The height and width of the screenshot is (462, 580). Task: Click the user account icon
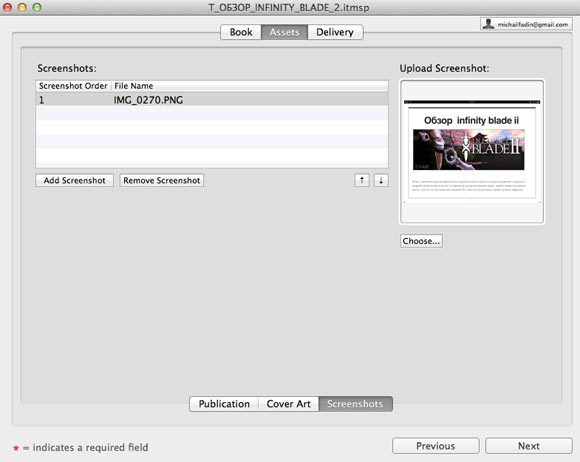click(x=489, y=24)
